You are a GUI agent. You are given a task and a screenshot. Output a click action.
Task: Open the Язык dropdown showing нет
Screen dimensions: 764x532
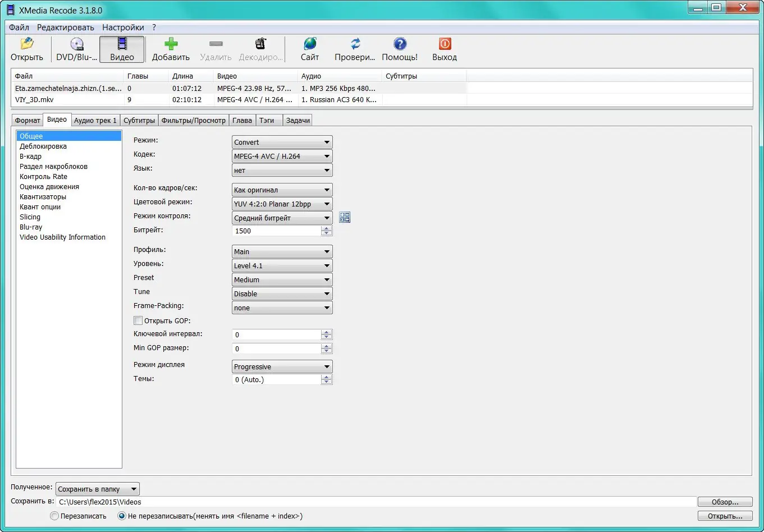(282, 170)
